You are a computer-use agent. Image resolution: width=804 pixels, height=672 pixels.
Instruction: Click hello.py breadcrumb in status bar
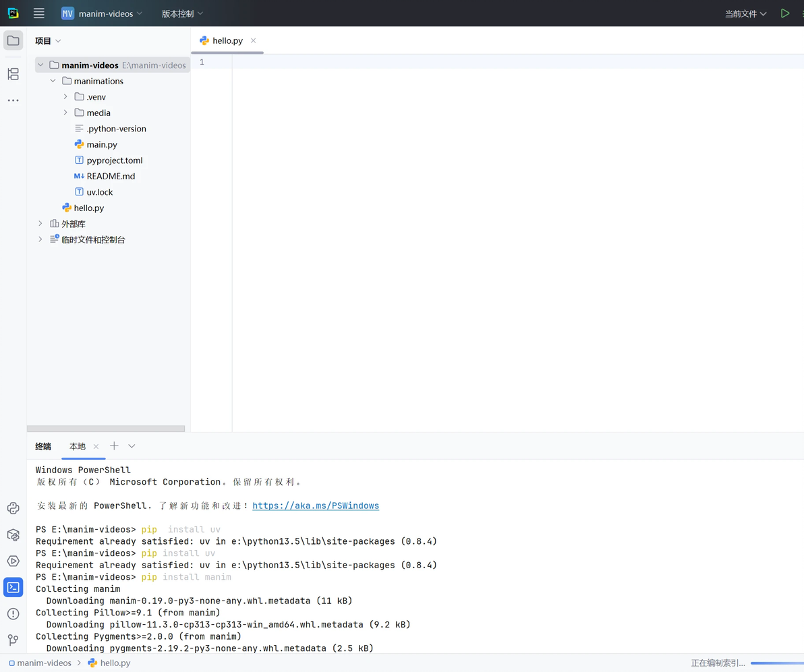[109, 663]
